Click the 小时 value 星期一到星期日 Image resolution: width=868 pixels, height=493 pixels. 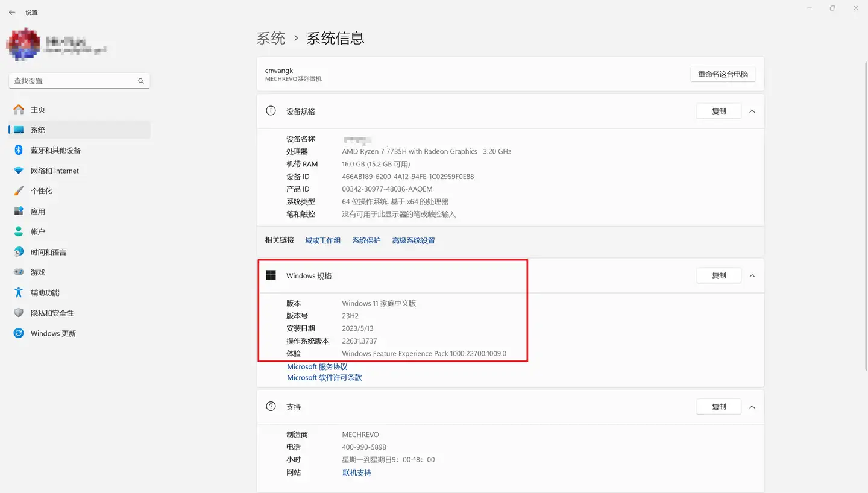pyautogui.click(x=388, y=460)
